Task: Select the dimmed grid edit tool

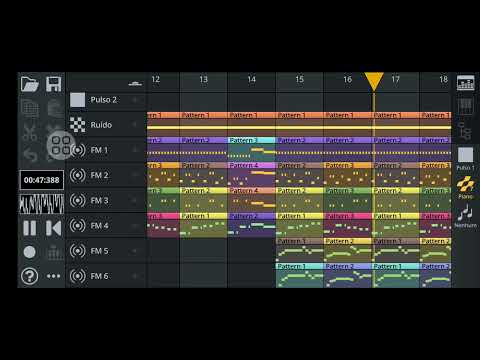Action: (x=30, y=108)
